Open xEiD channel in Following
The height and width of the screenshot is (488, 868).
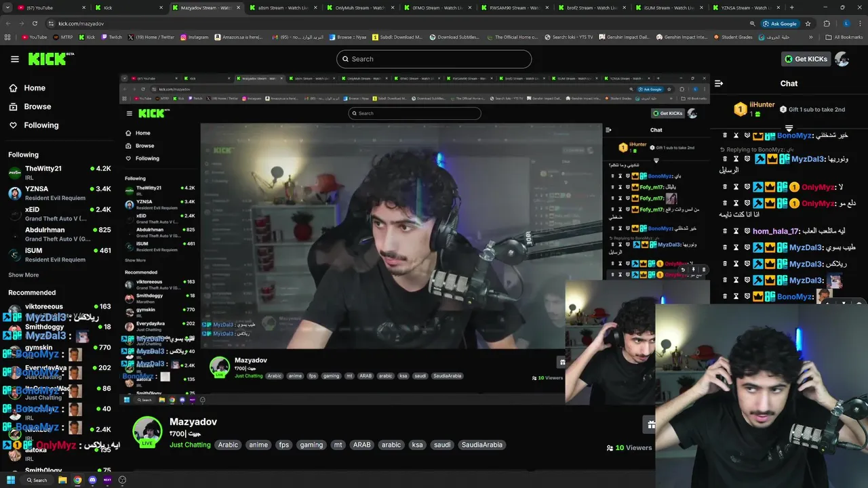[60, 213]
